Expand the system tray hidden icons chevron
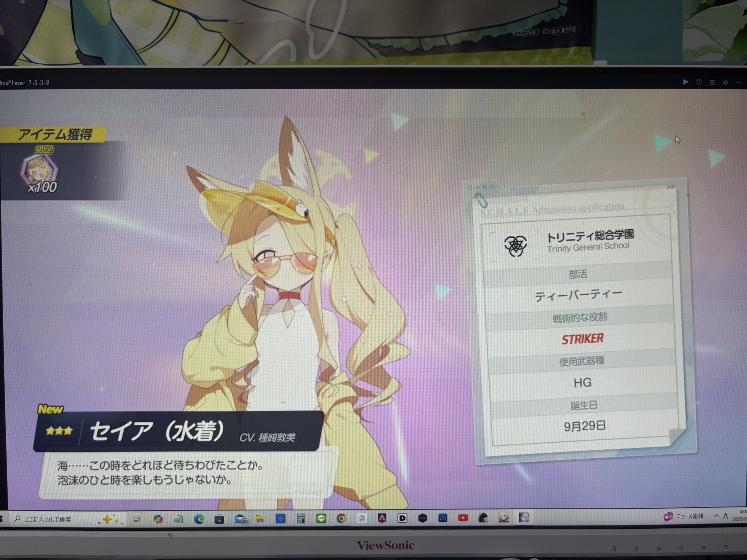This screenshot has height=560, width=747. (716, 516)
